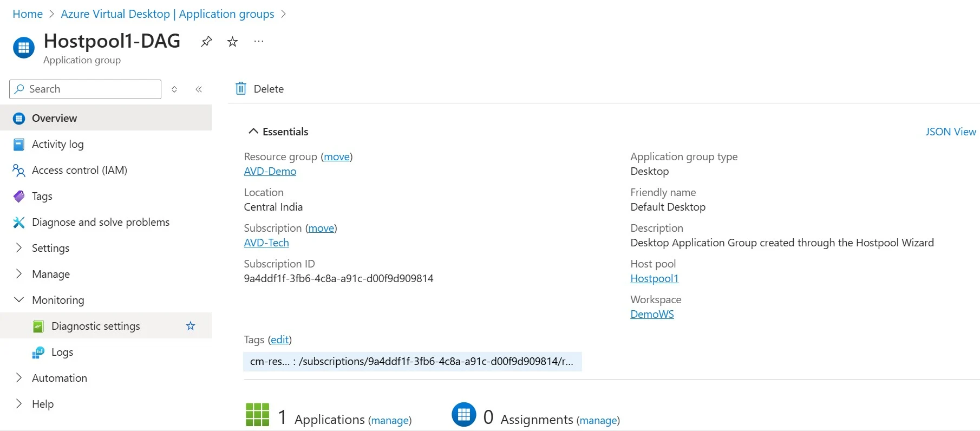
Task: Collapse the Essentials panel
Action: tap(253, 132)
